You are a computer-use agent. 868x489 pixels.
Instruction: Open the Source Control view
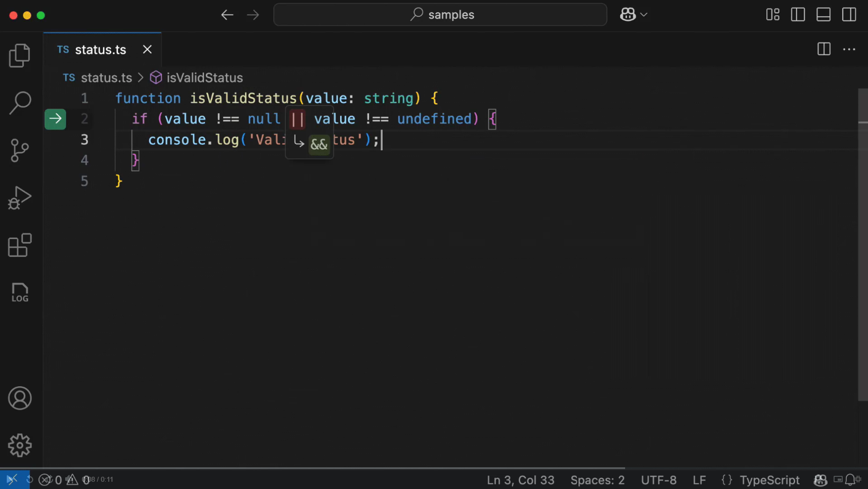click(19, 150)
